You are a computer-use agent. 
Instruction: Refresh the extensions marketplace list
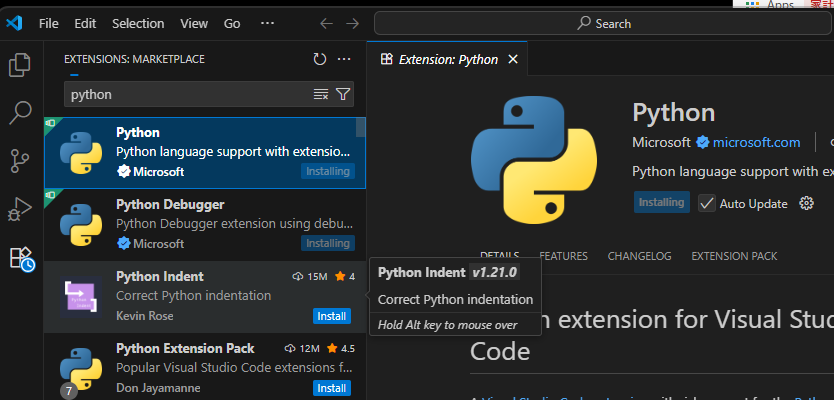319,60
